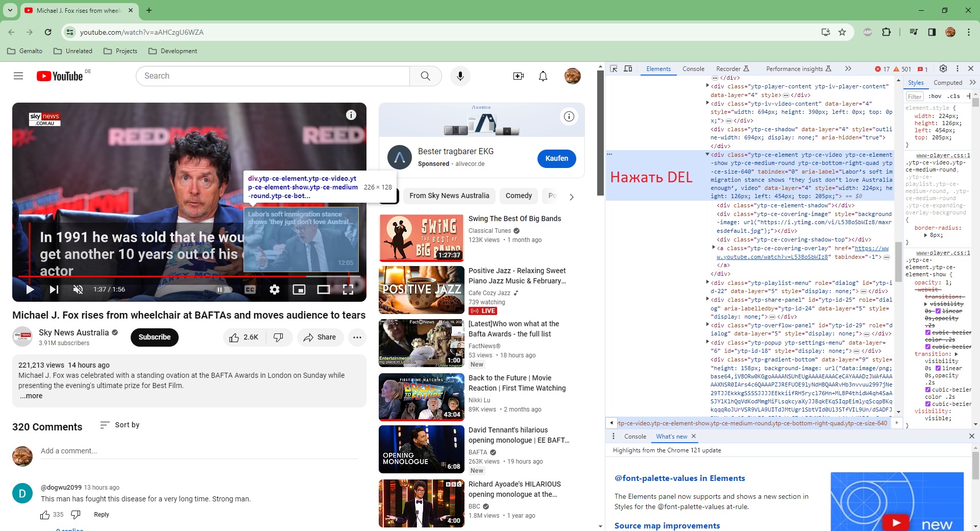
Task: Click the Kaufen button in the ad
Action: (556, 158)
